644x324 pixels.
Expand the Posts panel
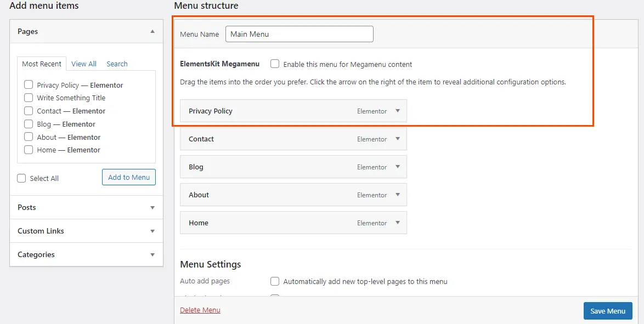click(x=152, y=207)
